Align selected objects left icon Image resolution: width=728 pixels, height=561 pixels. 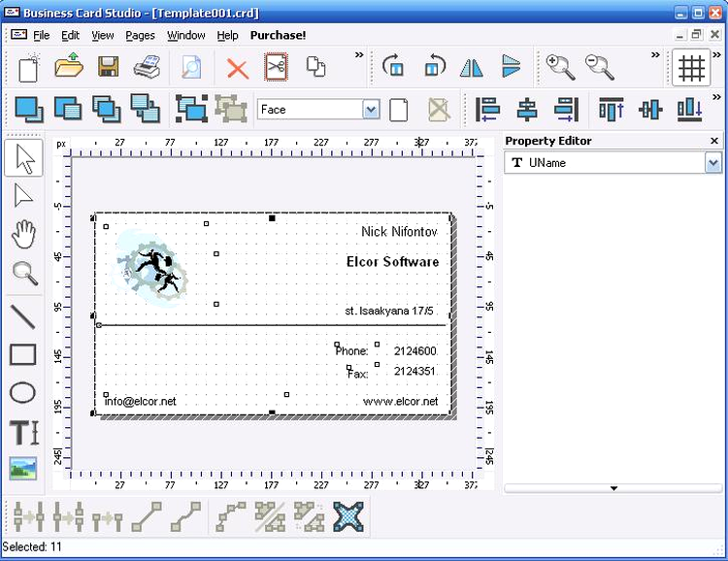pos(487,110)
